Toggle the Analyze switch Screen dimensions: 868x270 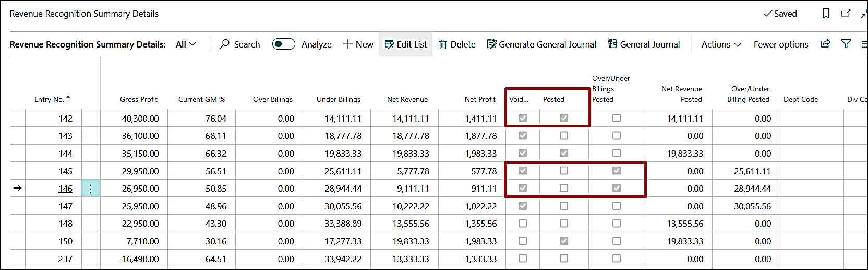pyautogui.click(x=284, y=44)
